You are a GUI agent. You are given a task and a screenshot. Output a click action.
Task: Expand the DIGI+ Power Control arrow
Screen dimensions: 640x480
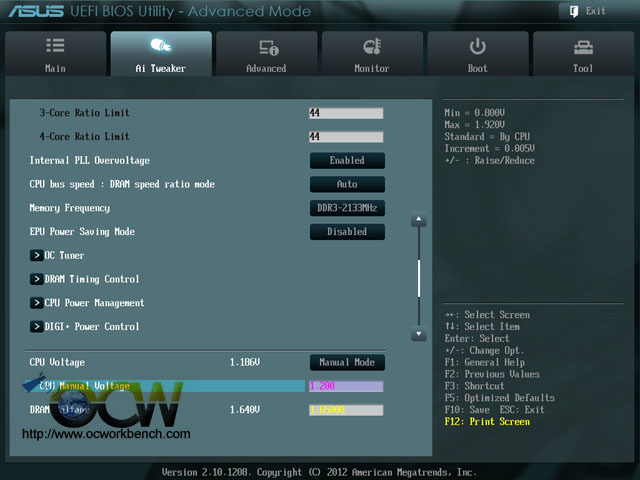coord(36,327)
